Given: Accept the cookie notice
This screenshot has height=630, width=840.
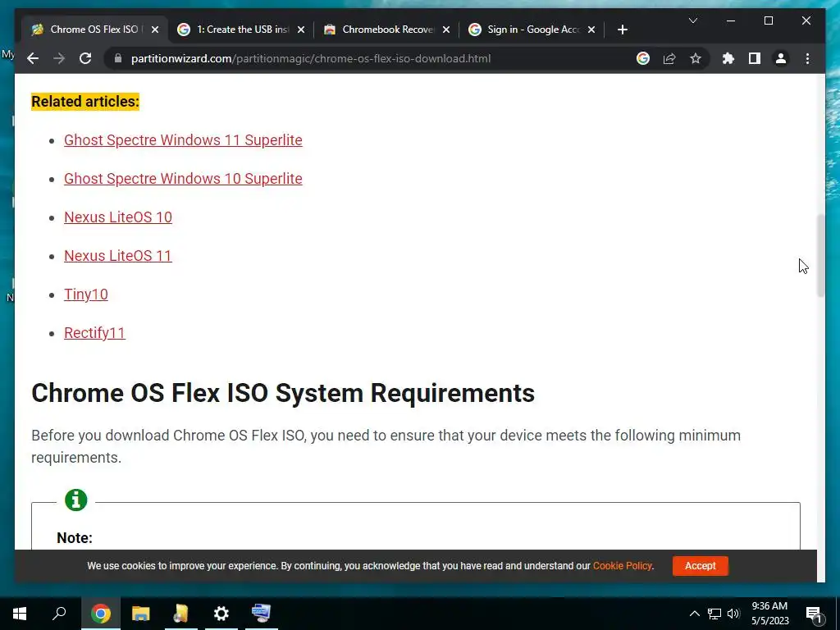Looking at the screenshot, I should click(x=701, y=566).
